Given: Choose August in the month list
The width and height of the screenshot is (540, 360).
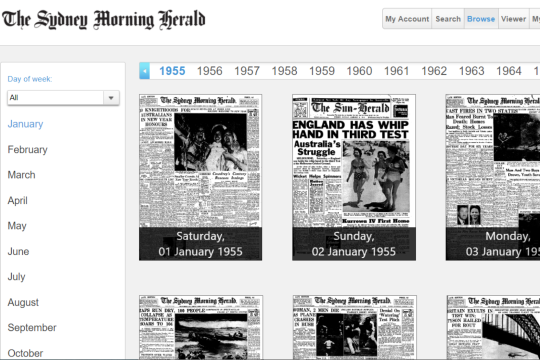Looking at the screenshot, I should [23, 302].
